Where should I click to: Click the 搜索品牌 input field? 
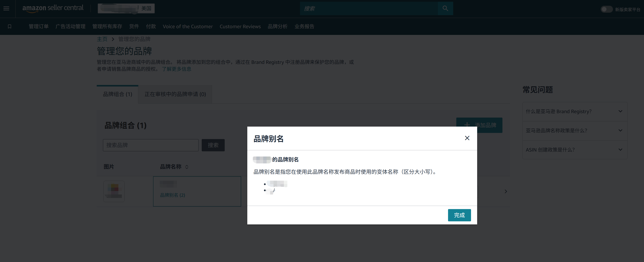tap(151, 145)
